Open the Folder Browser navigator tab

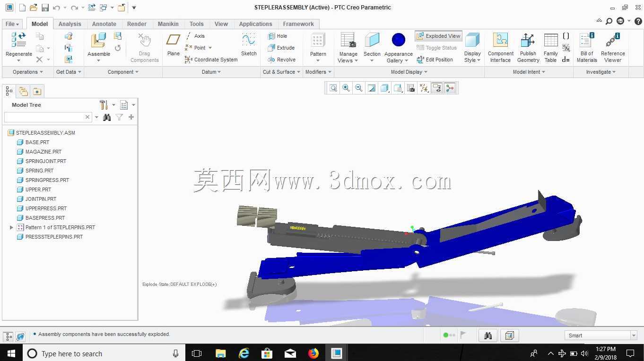pyautogui.click(x=23, y=92)
